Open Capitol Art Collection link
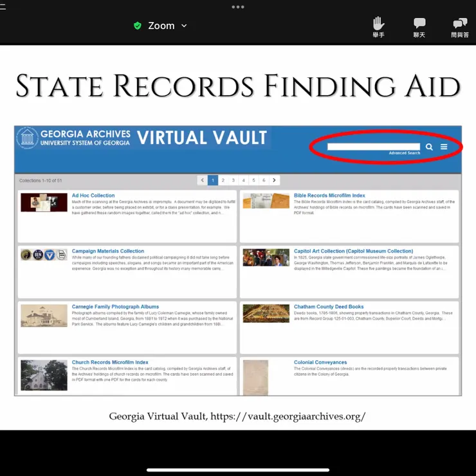476x476 pixels. pos(353,251)
